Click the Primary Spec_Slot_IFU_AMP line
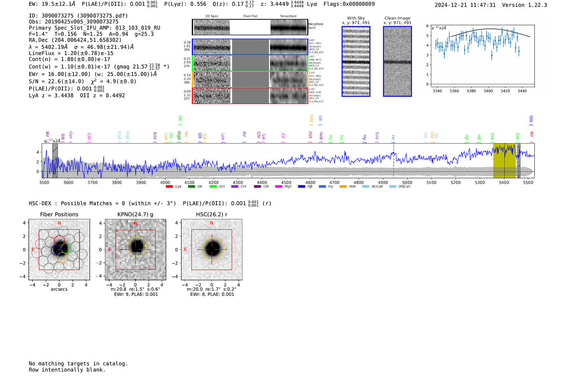 click(95, 28)
